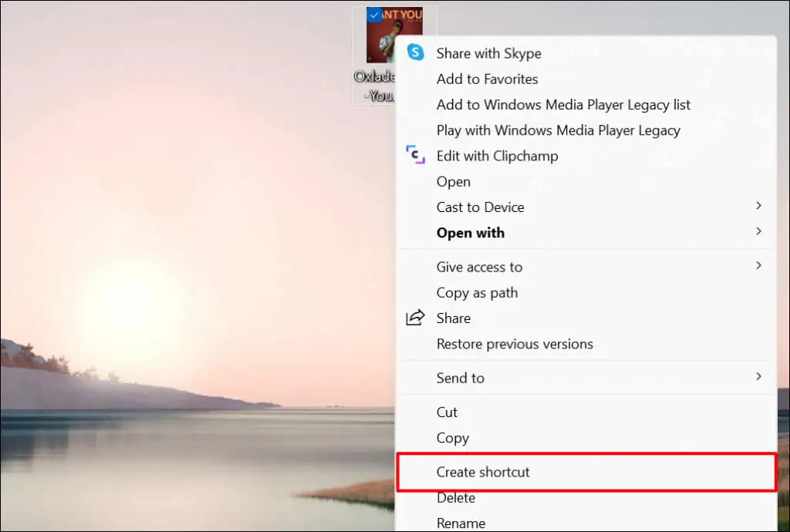The width and height of the screenshot is (790, 532).
Task: Select Copy from the context menu
Action: [x=586, y=438]
